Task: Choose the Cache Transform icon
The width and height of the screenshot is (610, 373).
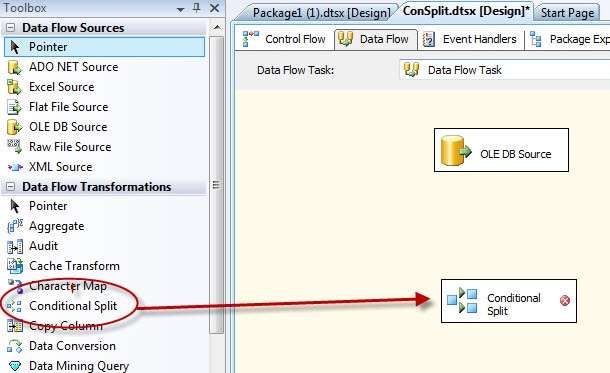Action: (x=15, y=266)
